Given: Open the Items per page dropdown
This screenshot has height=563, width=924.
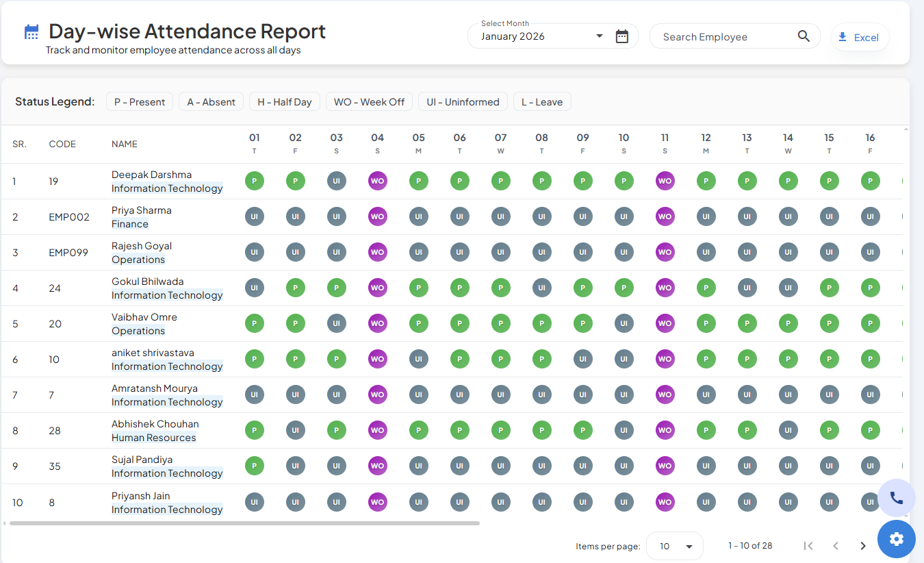Looking at the screenshot, I should pos(674,546).
